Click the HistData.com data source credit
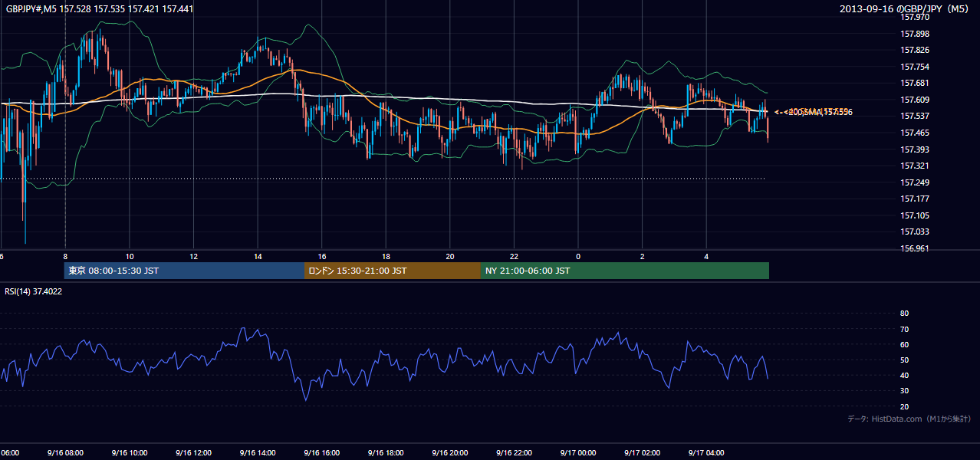Viewport: 980px width, 460px height. pos(909,419)
